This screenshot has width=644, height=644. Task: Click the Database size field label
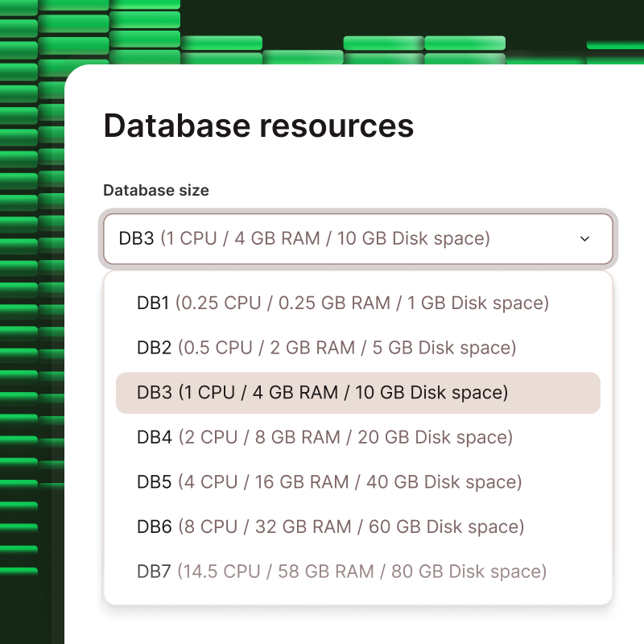(155, 191)
